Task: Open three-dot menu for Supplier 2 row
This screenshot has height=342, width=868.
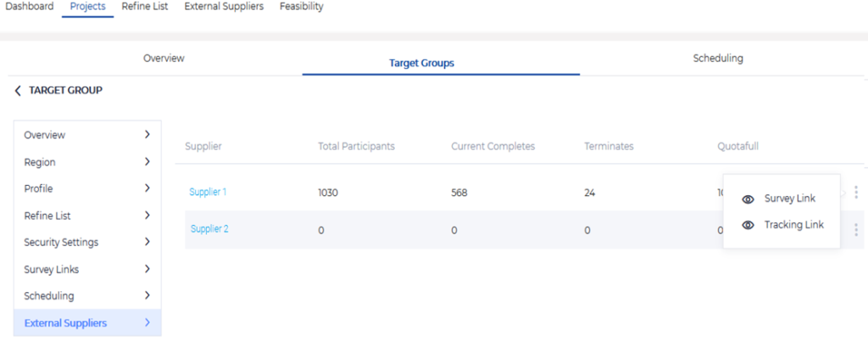Action: coord(856,229)
